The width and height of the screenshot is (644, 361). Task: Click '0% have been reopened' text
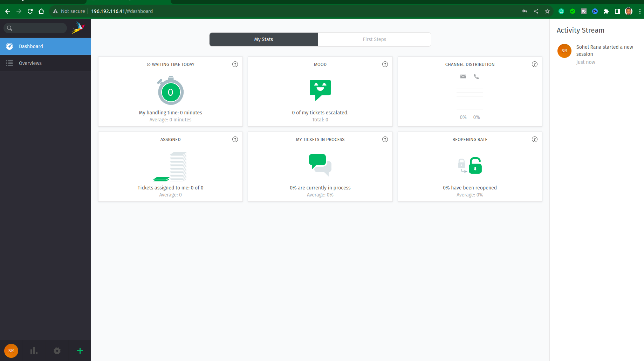coord(470,188)
